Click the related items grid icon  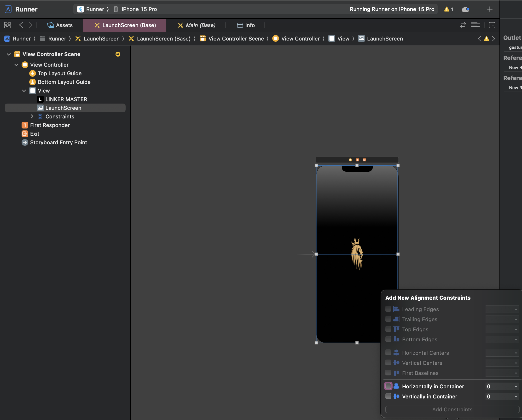click(7, 25)
